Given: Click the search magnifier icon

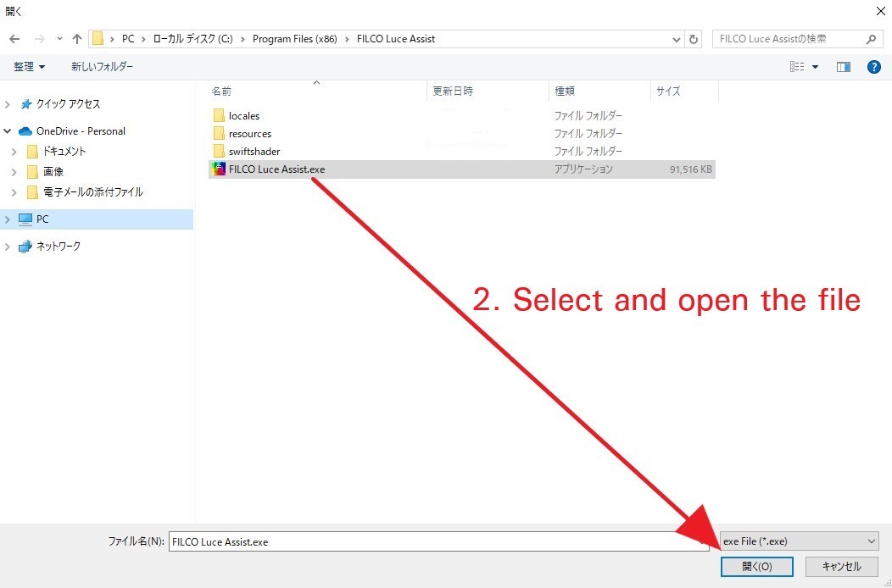Looking at the screenshot, I should click(x=871, y=39).
